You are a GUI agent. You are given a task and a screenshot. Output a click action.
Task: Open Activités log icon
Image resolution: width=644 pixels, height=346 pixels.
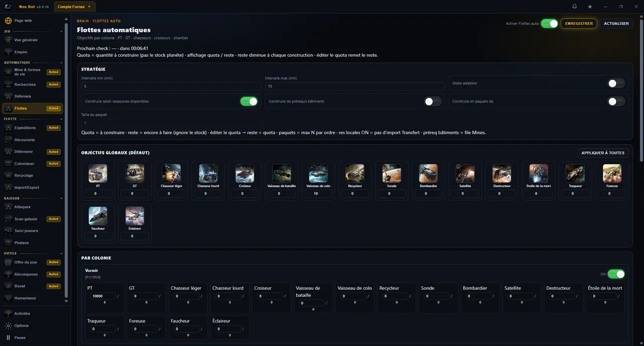pos(8,313)
